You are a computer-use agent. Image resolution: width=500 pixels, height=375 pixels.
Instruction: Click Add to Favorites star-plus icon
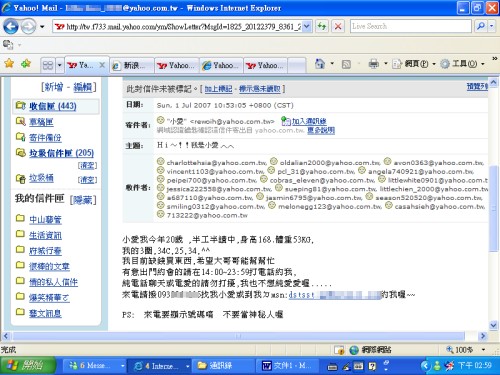pos(26,63)
